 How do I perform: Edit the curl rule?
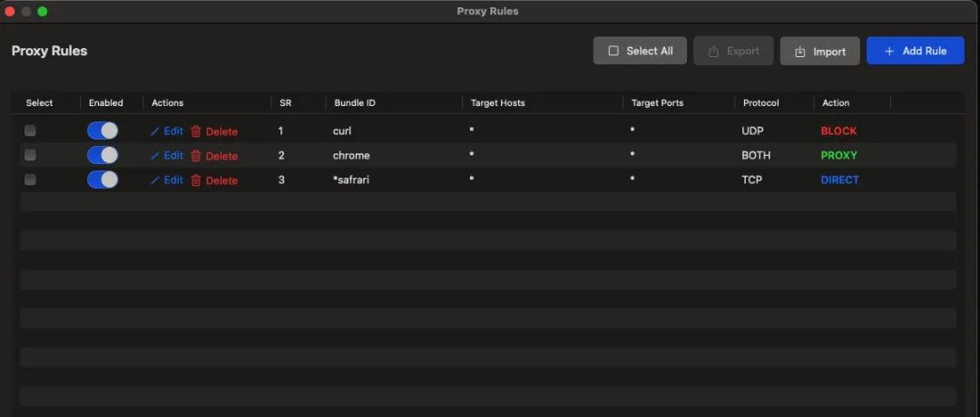tap(167, 131)
